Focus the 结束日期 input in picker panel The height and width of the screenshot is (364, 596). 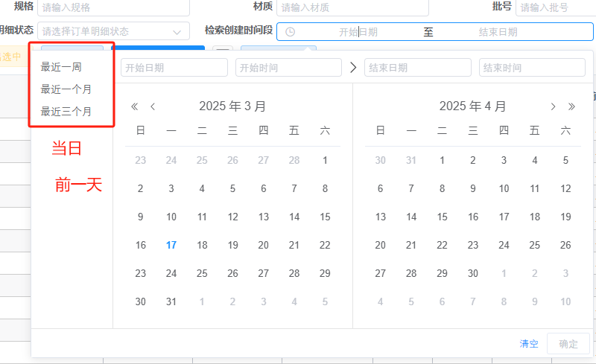(418, 68)
